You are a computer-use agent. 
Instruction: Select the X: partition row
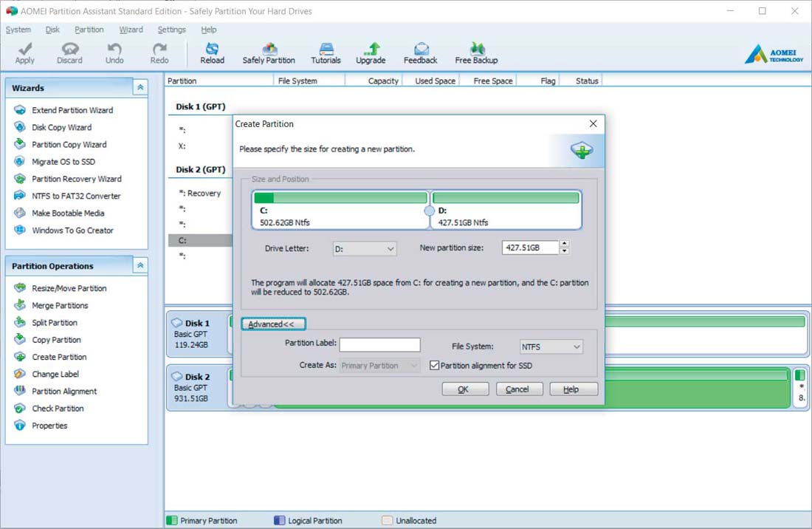pyautogui.click(x=200, y=146)
